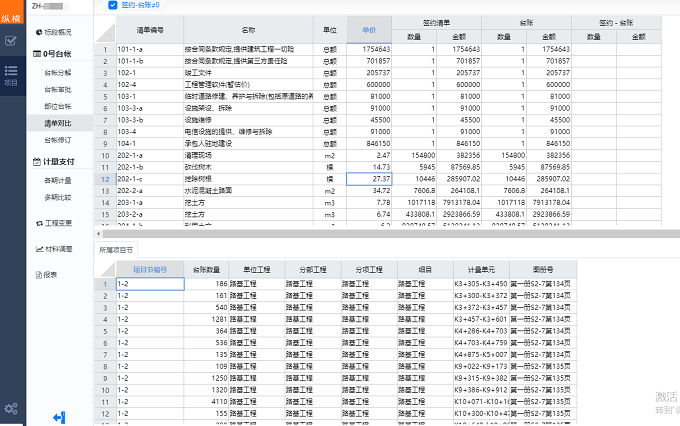
Task: Go to 多期比较 under 计量支付
Action: tap(58, 197)
